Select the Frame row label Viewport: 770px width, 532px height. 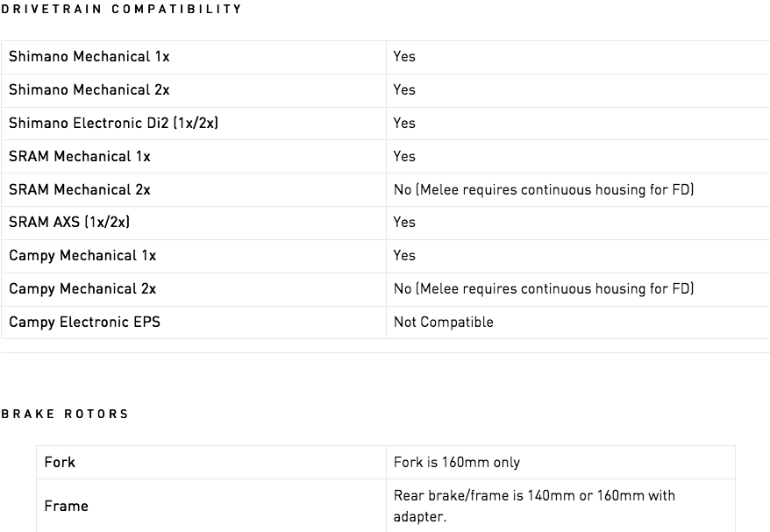click(67, 507)
